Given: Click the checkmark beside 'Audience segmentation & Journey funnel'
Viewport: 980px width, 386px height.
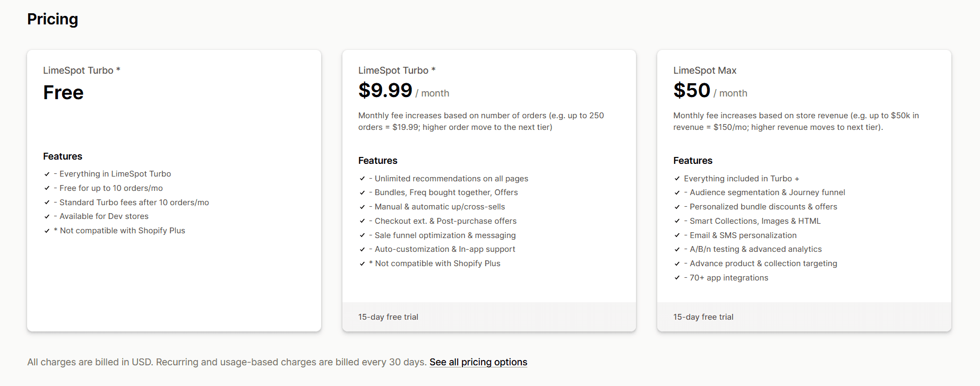Looking at the screenshot, I should coord(677,192).
